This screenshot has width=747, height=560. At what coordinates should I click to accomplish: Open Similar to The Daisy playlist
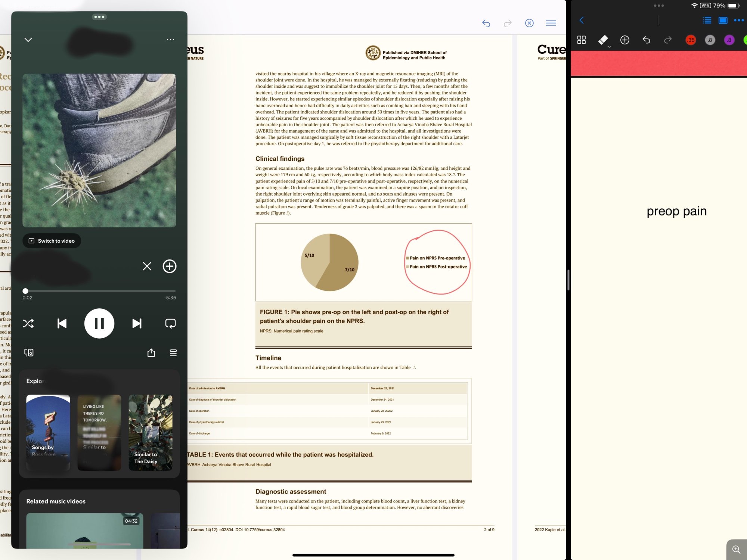click(150, 432)
